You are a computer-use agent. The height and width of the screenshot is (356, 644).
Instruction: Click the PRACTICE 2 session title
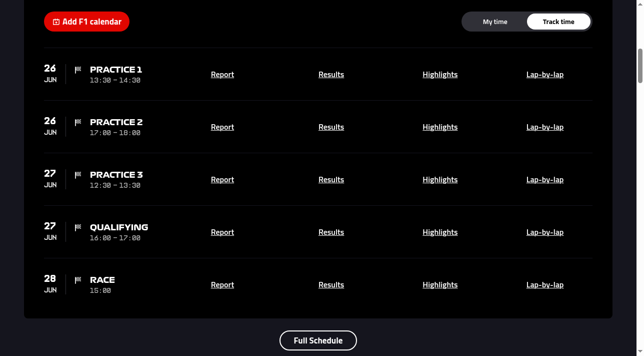tap(116, 122)
